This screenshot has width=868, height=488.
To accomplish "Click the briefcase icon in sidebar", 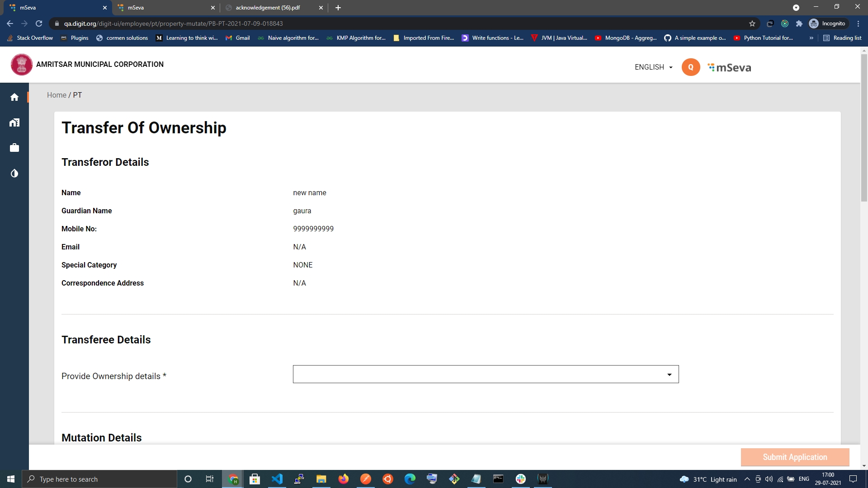I will pyautogui.click(x=14, y=148).
